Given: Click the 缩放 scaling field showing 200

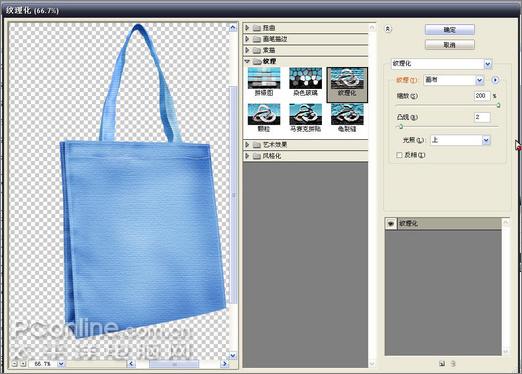Looking at the screenshot, I should [x=482, y=96].
